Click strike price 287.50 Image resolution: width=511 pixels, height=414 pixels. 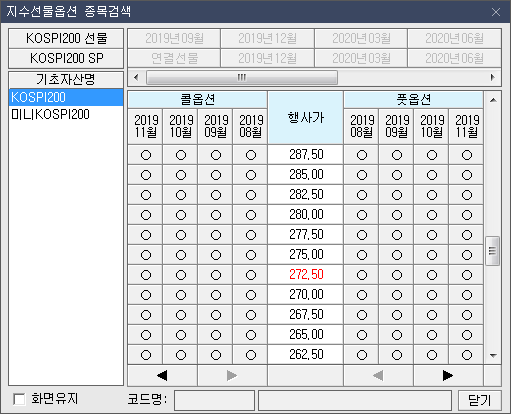click(x=306, y=155)
